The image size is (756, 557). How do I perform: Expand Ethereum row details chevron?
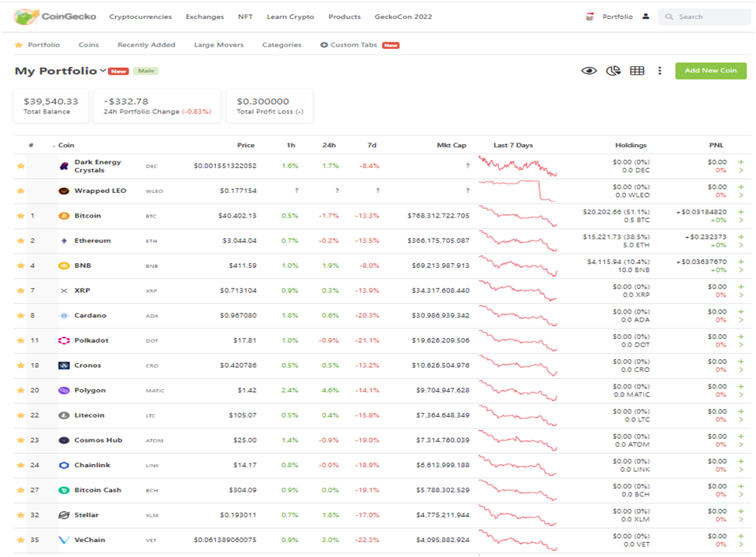point(741,245)
